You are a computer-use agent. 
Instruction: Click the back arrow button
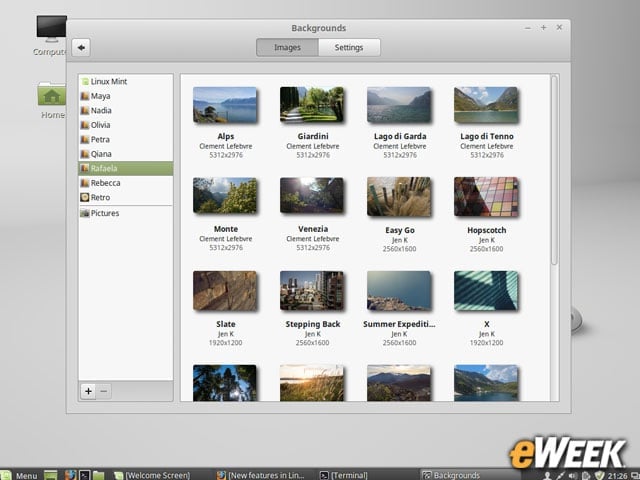[x=81, y=47]
